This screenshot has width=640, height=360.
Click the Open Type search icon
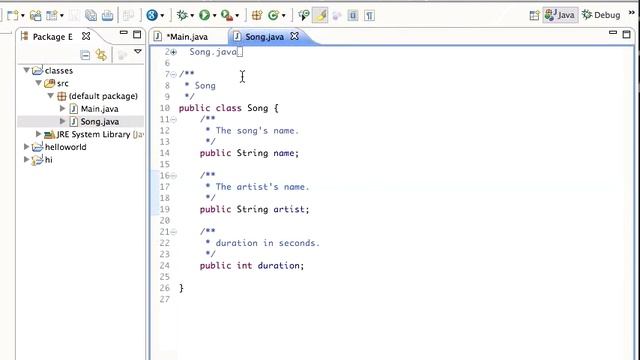point(304,16)
